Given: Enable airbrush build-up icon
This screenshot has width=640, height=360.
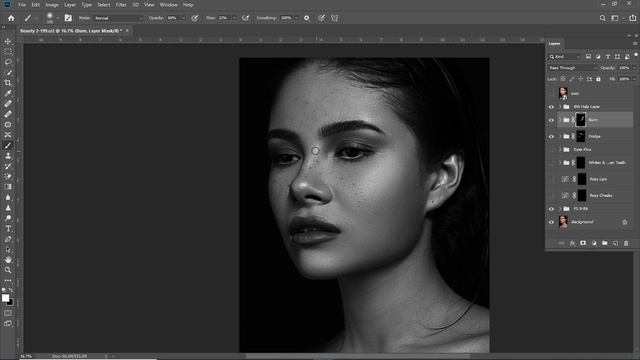Looking at the screenshot, I should coord(245,18).
